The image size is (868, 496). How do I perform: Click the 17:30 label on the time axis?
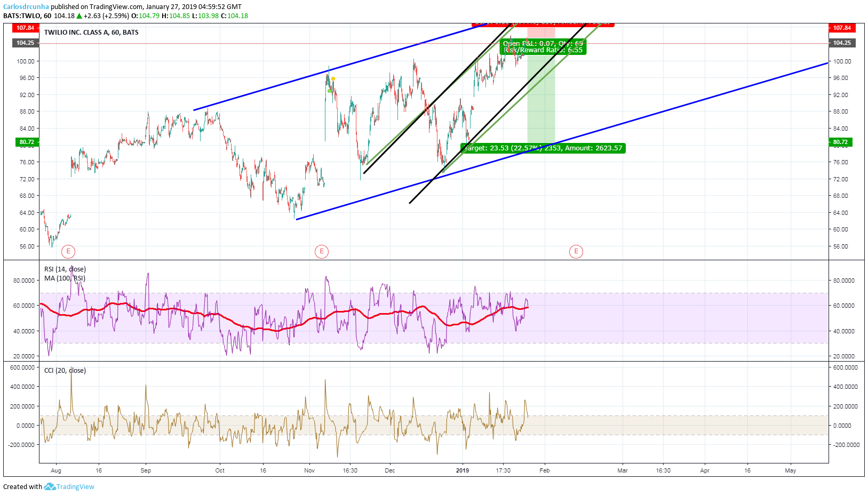pos(503,470)
